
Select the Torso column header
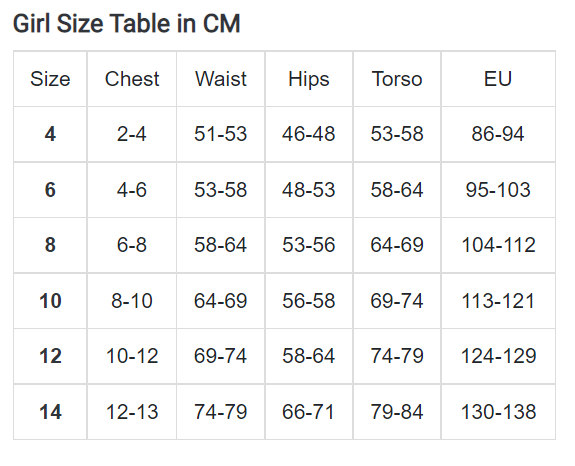pyautogui.click(x=397, y=79)
